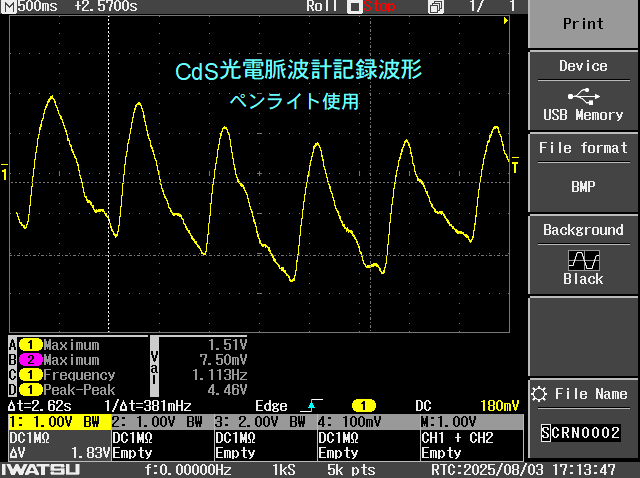Click the Background waveform icon

[583, 259]
